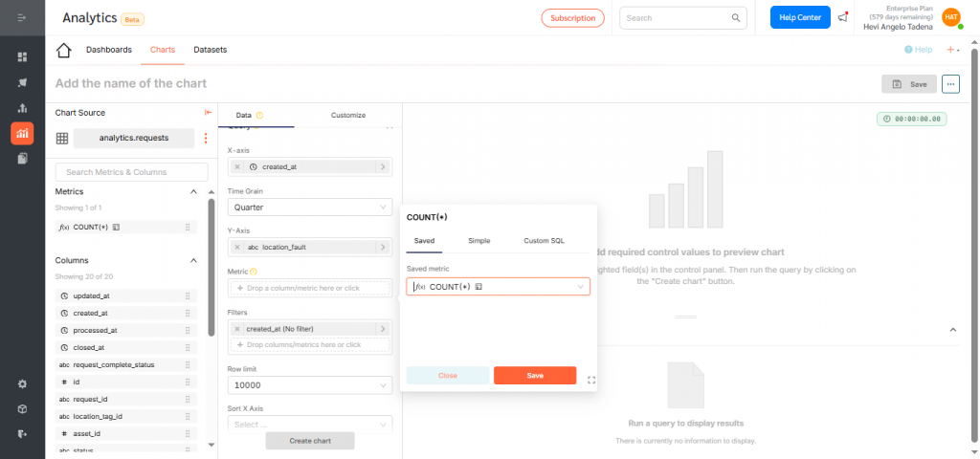Collapse the Chart Source panel
The image size is (980, 459).
click(208, 113)
